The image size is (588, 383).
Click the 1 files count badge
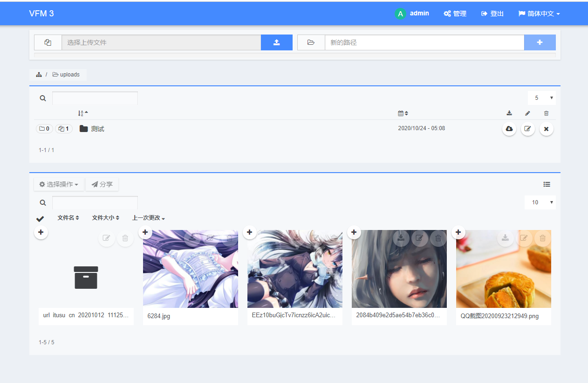64,129
